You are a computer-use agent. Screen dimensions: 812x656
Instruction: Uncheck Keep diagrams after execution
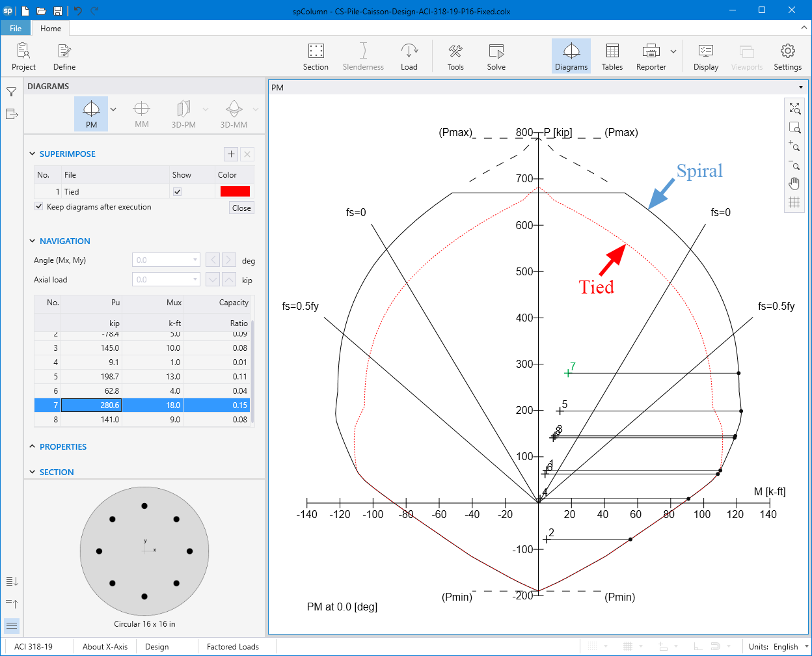[x=38, y=206]
